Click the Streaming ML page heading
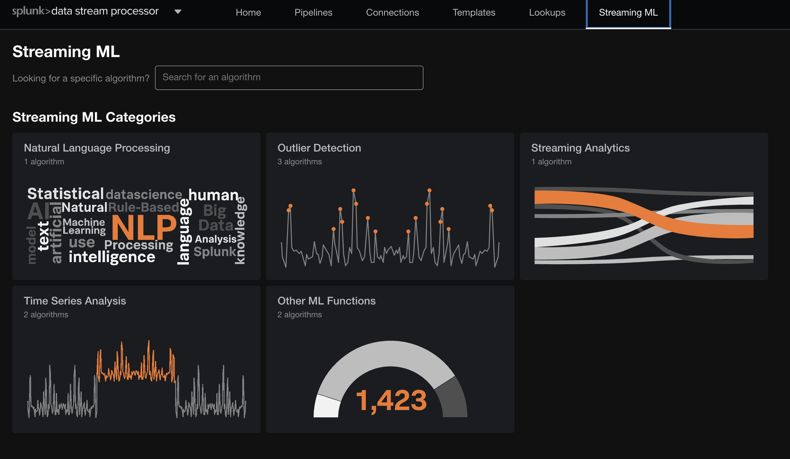This screenshot has height=459, width=790. [66, 52]
